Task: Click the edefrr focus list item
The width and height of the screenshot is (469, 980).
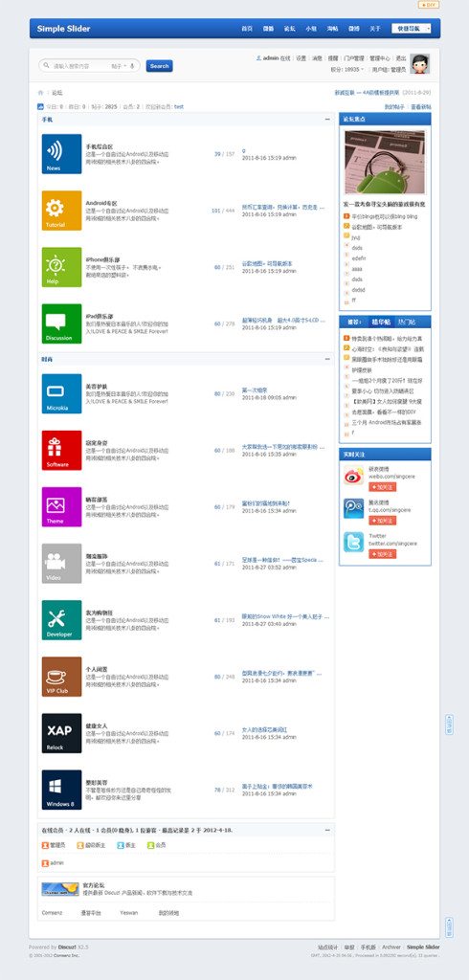Action: point(358,257)
